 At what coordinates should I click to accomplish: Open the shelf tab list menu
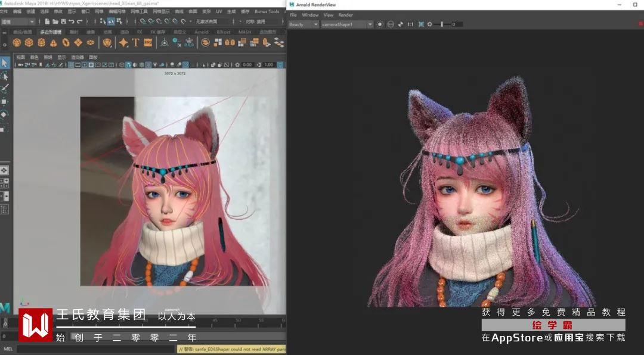pos(5,33)
